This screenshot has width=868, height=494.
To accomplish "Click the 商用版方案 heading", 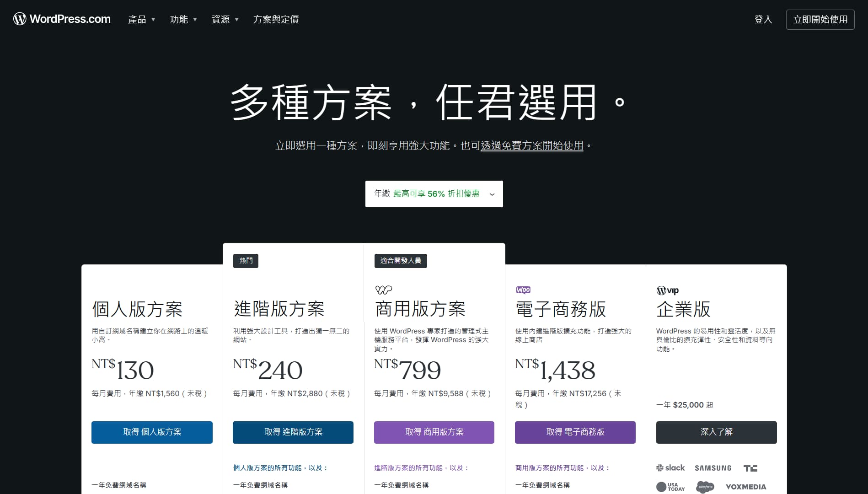I will (420, 309).
